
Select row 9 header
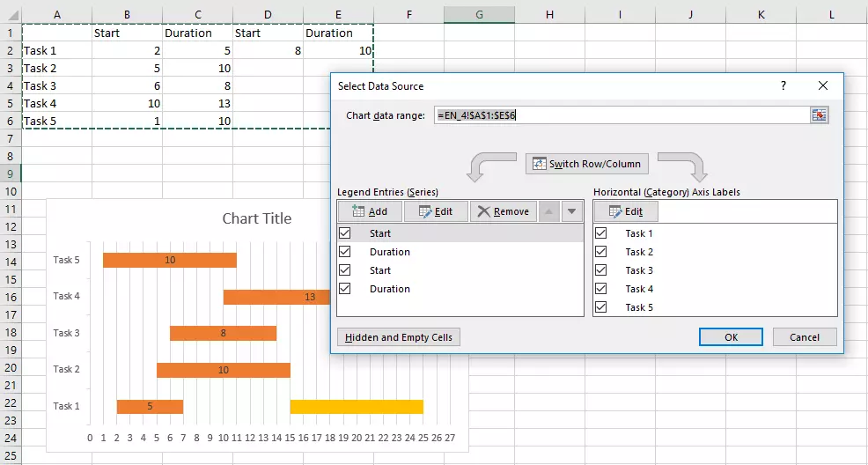11,173
